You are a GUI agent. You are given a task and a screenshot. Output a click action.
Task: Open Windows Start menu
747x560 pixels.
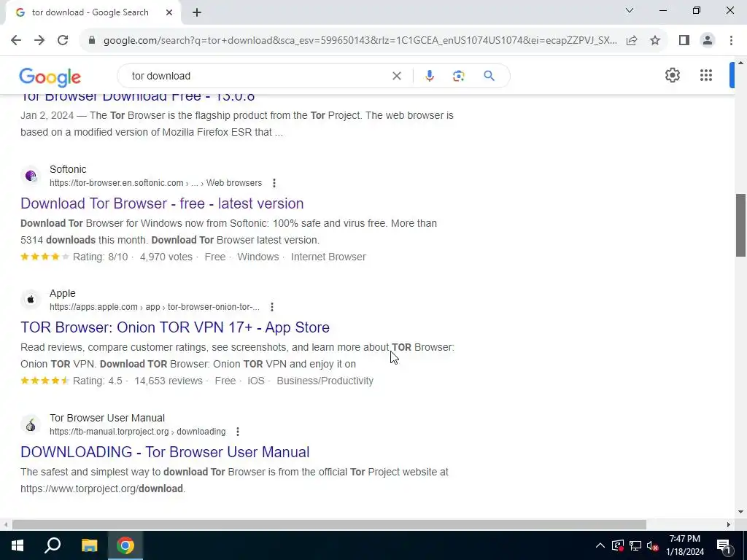[18, 545]
